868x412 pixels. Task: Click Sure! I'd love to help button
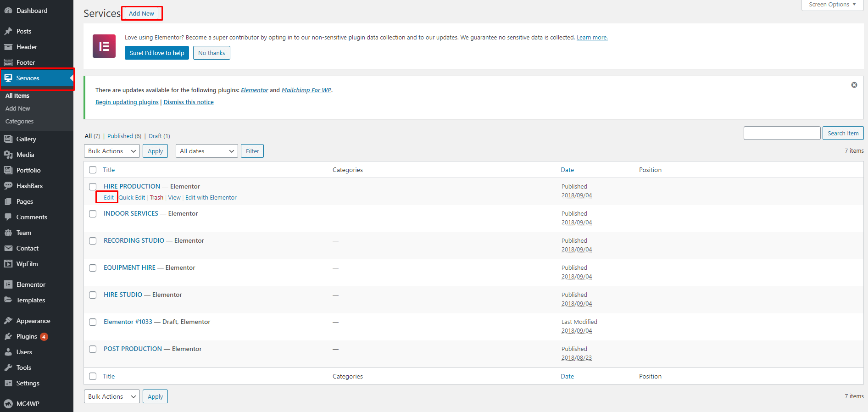point(157,53)
